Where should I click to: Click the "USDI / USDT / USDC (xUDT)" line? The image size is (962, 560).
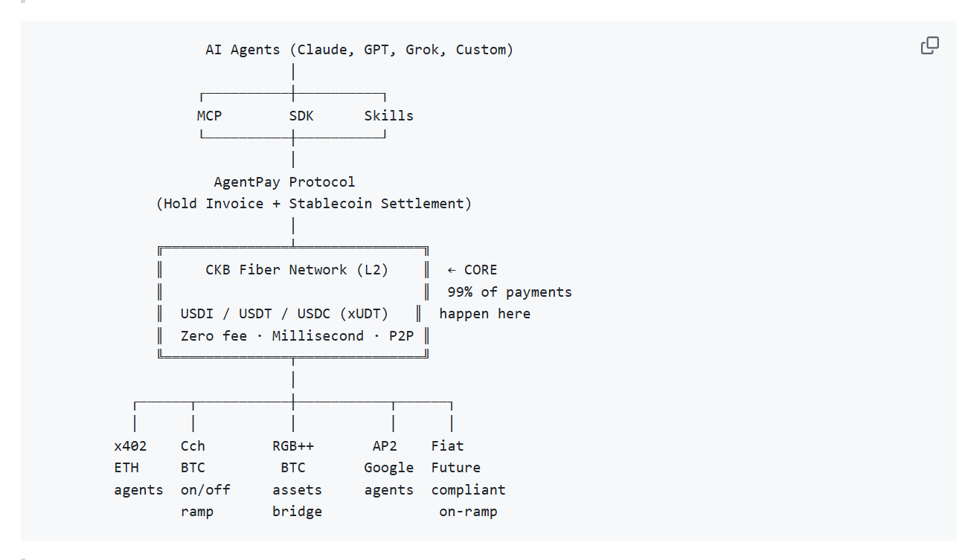click(x=284, y=314)
